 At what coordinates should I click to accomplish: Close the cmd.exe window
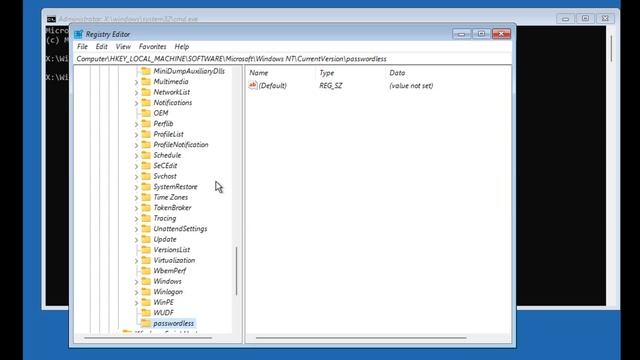click(x=605, y=19)
